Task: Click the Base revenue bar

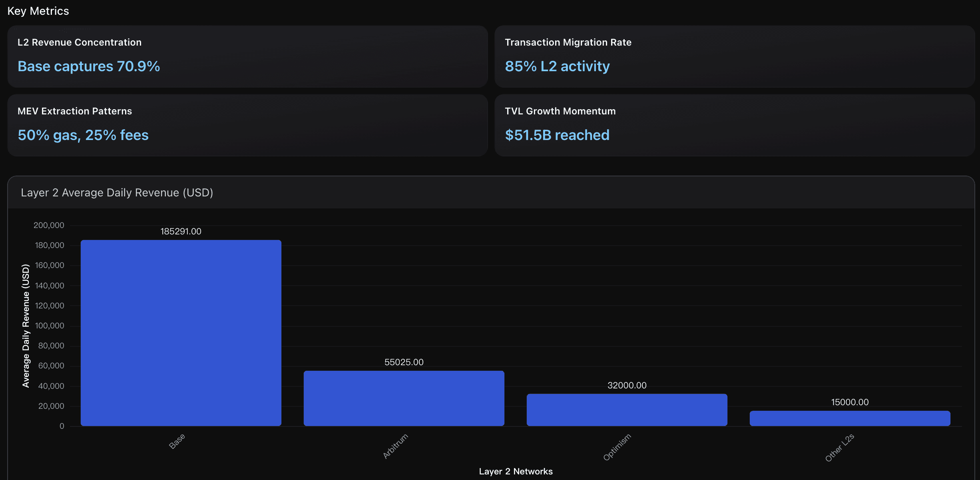Action: coord(181,333)
